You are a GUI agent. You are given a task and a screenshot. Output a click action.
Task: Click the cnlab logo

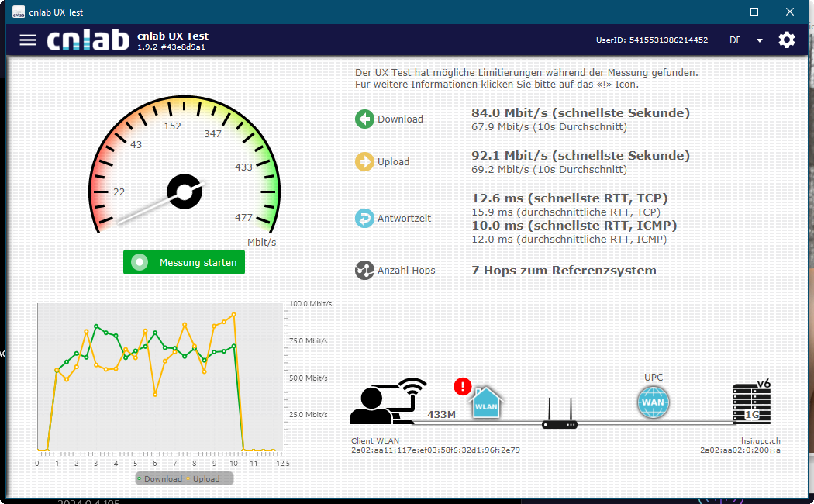pyautogui.click(x=88, y=40)
